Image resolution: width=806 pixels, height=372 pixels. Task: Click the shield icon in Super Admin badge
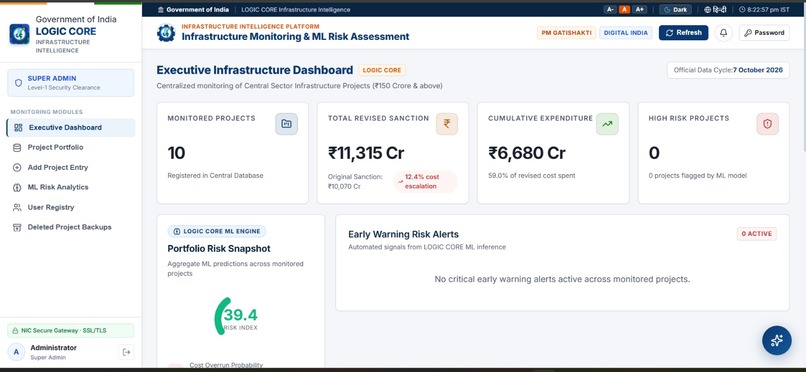tap(19, 83)
